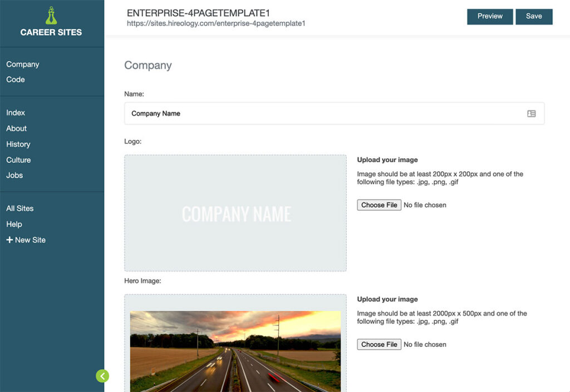Go to the Index page settings
The height and width of the screenshot is (392, 570).
coord(16,113)
